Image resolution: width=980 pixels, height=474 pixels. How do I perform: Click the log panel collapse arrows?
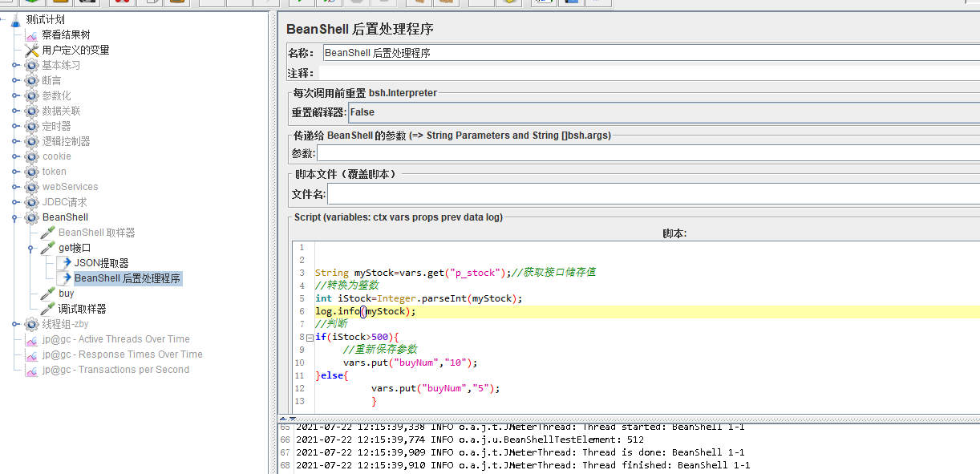pos(287,419)
